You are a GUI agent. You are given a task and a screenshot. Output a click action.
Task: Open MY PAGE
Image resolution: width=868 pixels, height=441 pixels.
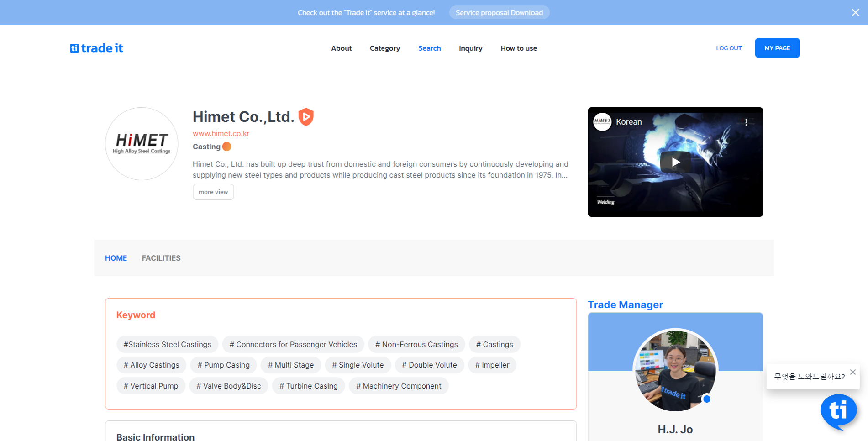coord(777,48)
